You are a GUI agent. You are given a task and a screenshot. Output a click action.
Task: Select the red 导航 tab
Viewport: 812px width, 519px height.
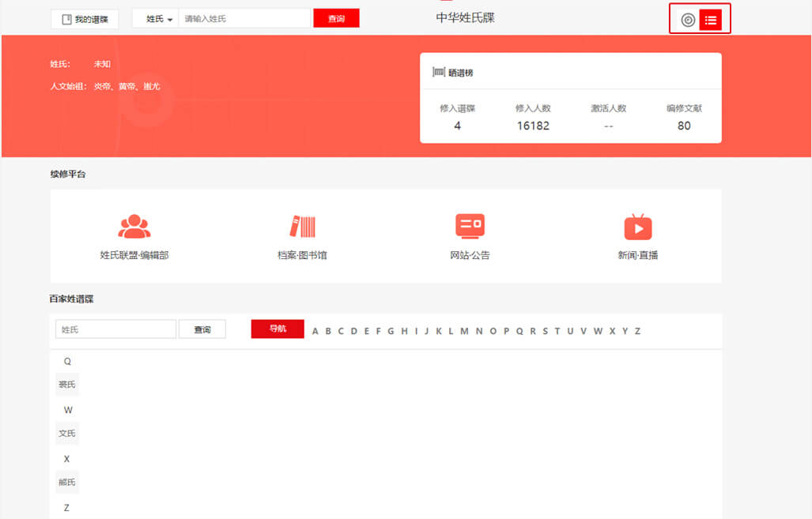click(278, 329)
